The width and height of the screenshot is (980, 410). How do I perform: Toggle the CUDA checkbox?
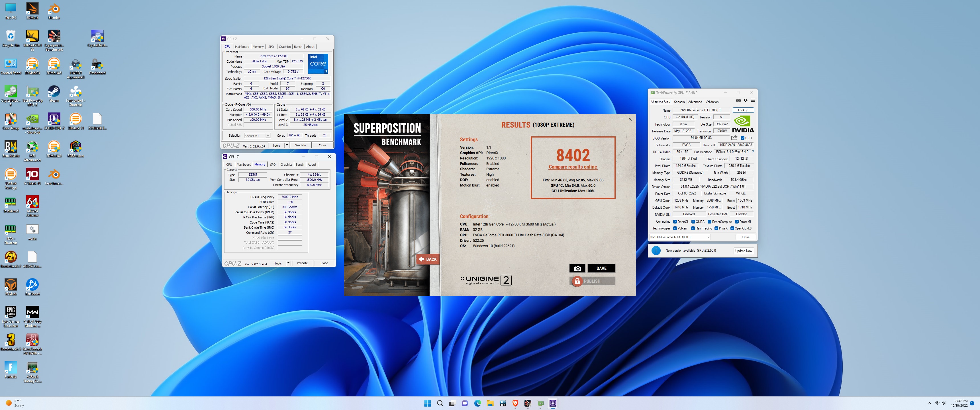[x=693, y=222]
